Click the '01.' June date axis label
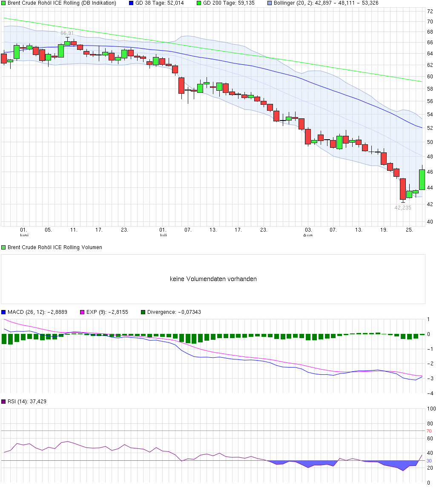The height and width of the screenshot is (488, 448). click(23, 230)
